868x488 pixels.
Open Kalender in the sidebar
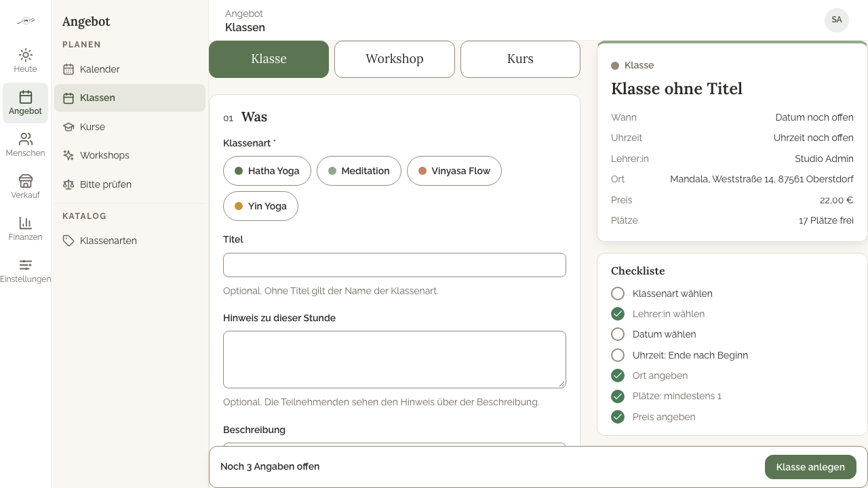click(x=130, y=69)
